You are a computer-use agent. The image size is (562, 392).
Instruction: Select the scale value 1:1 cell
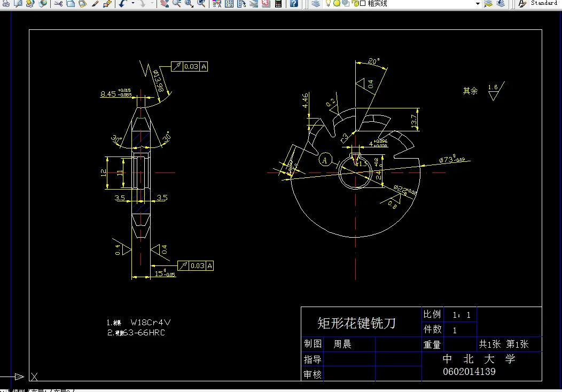click(460, 315)
